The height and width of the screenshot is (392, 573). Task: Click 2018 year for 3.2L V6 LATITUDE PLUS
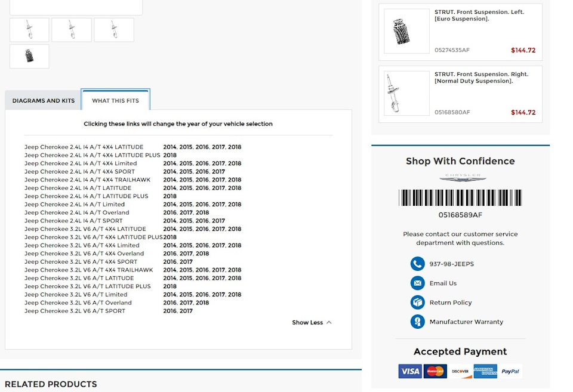(170, 286)
